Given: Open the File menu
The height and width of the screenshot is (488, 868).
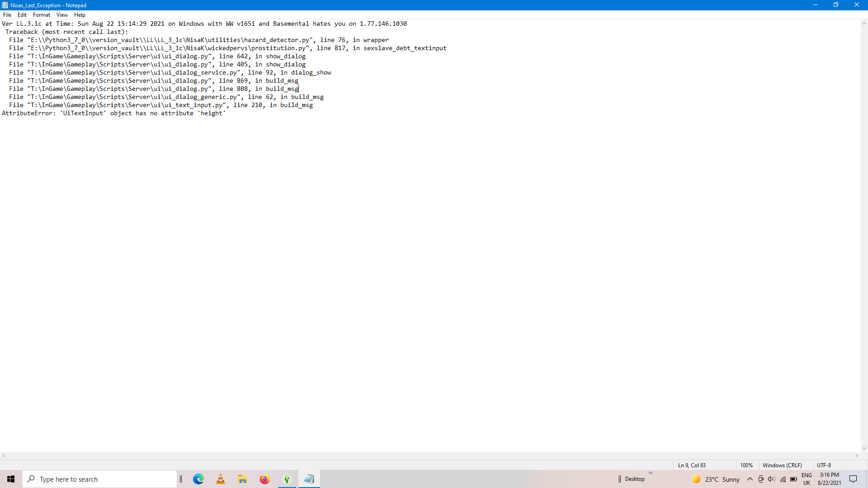Looking at the screenshot, I should click(x=7, y=15).
